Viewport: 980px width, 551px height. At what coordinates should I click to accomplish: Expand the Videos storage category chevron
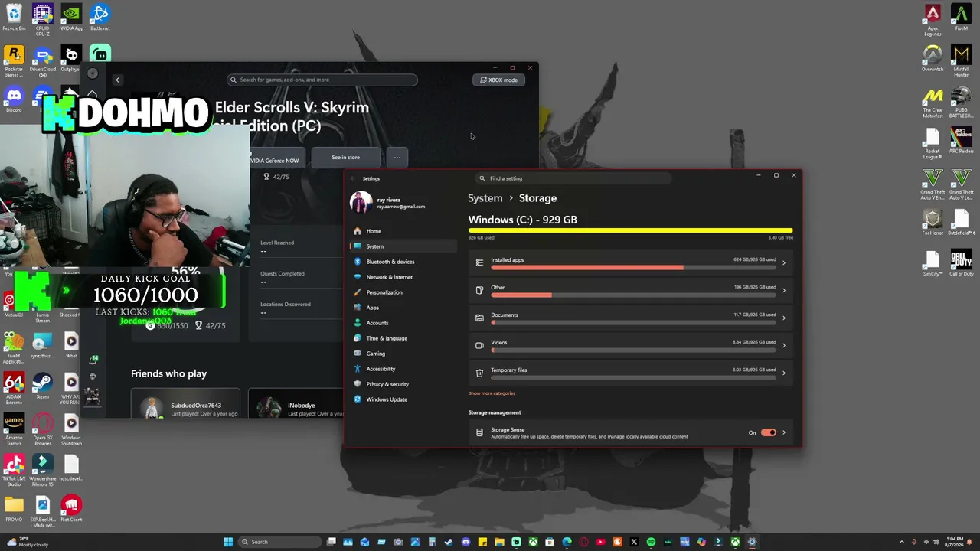pyautogui.click(x=783, y=346)
